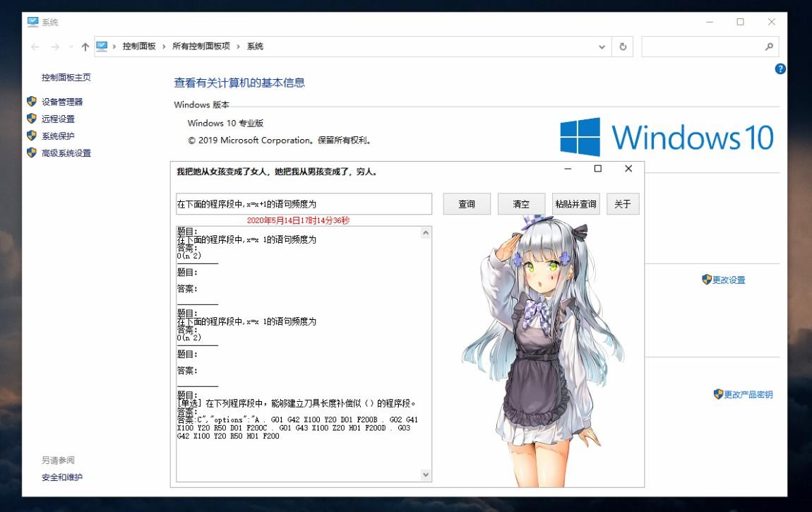Close the query tool window
The image size is (812, 512).
tap(628, 169)
